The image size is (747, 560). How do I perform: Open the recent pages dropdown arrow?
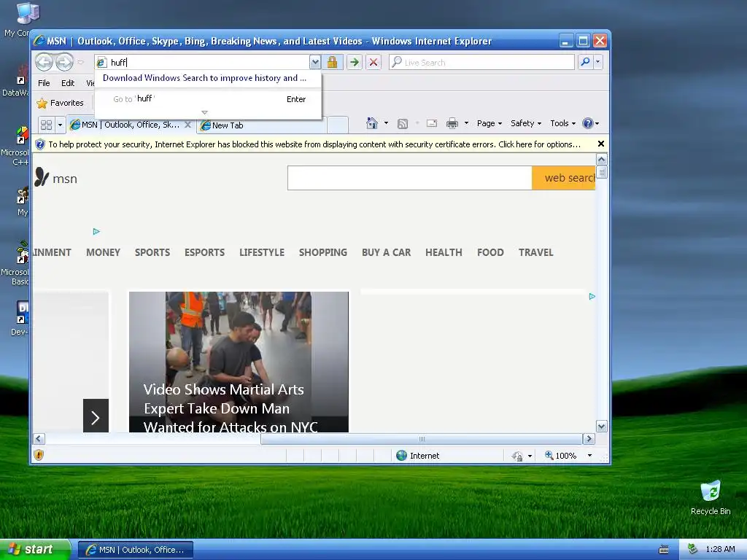click(x=80, y=63)
